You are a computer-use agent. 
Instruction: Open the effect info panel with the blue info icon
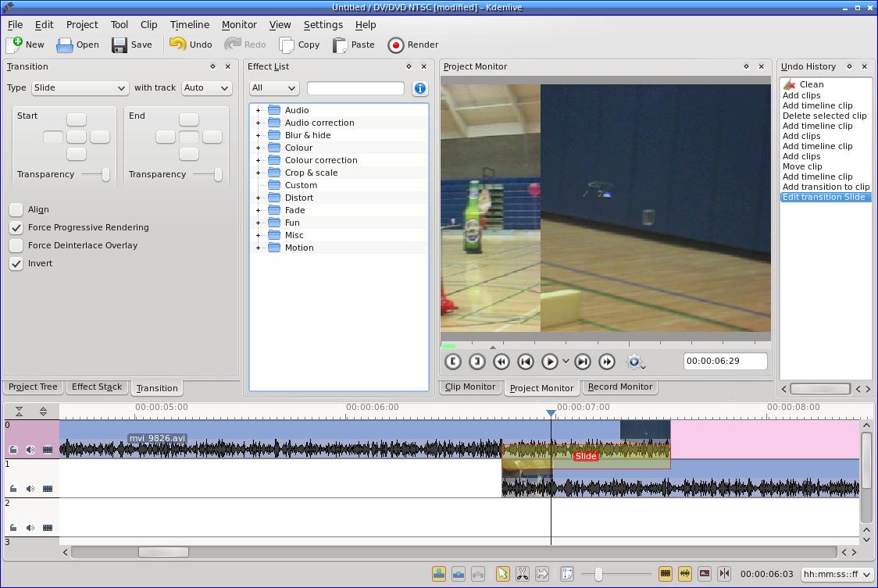(x=420, y=88)
